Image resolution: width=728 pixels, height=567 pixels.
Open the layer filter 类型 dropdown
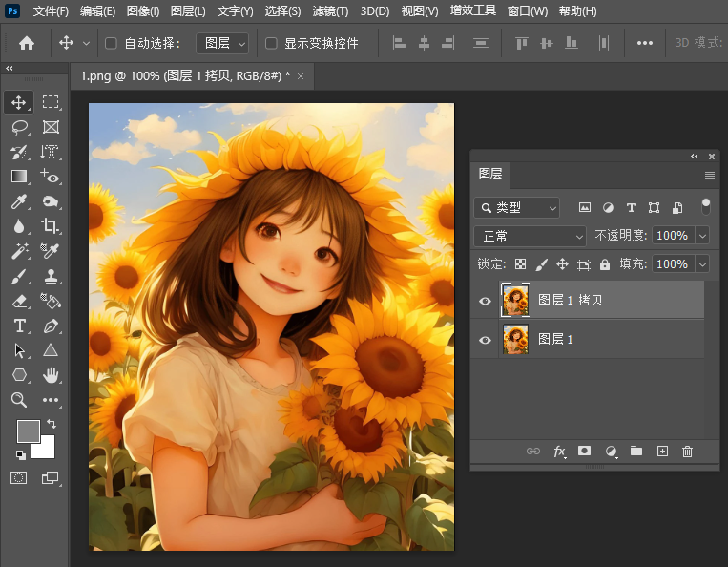pos(517,207)
